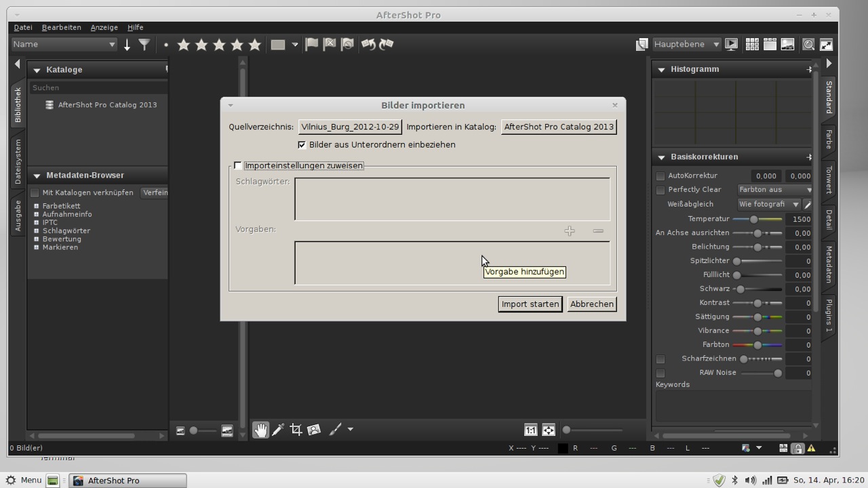The image size is (868, 488).
Task: Click the Verfeinern button
Action: [x=155, y=192]
